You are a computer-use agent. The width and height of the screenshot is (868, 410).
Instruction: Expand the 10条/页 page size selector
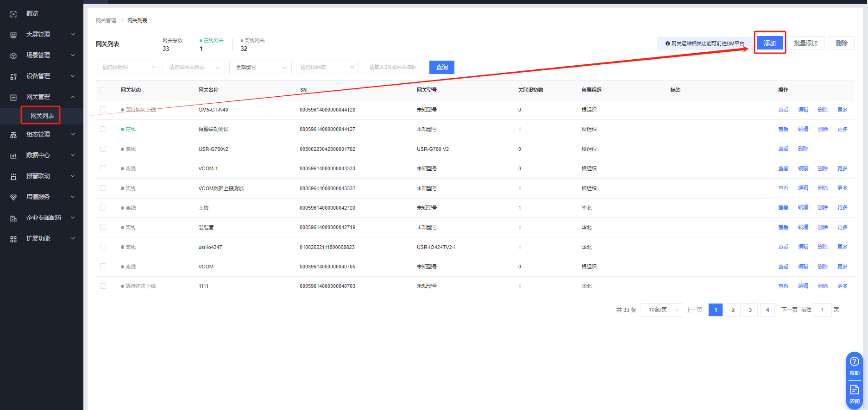point(661,310)
